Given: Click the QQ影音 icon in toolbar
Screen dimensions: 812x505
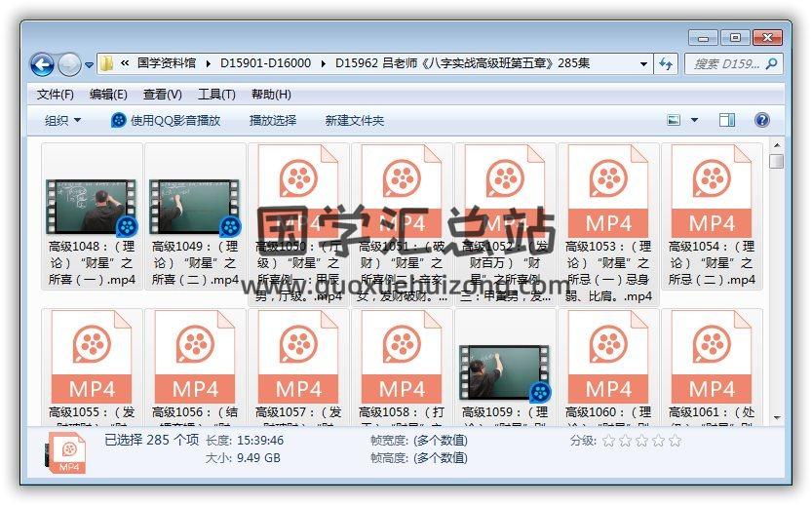Looking at the screenshot, I should point(119,121).
